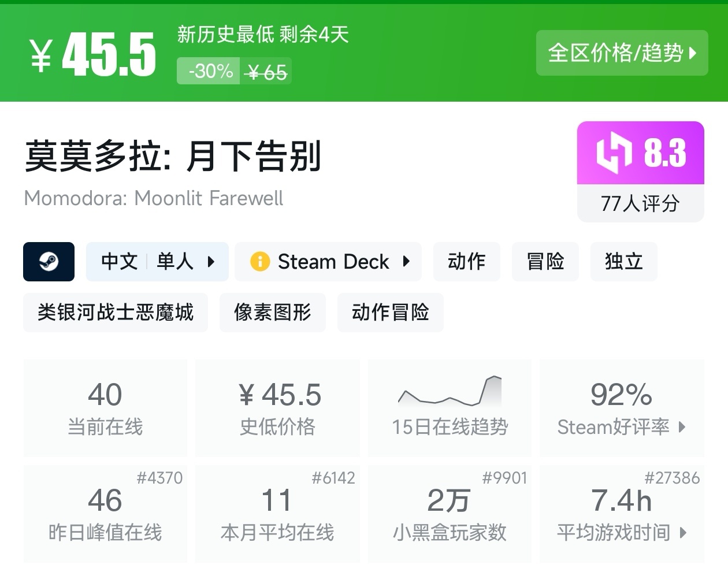The image size is (728, 572).
Task: Open all-region price trend button
Action: click(622, 53)
